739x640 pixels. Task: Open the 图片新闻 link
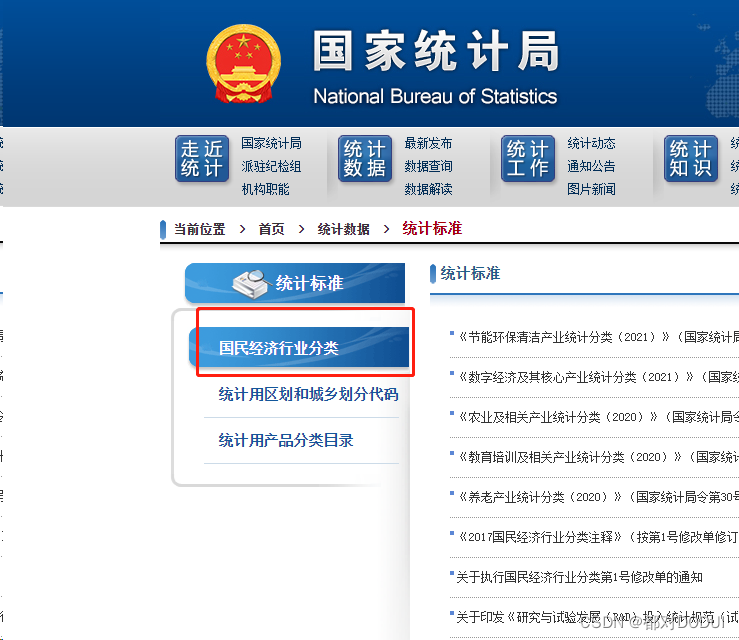tap(591, 189)
